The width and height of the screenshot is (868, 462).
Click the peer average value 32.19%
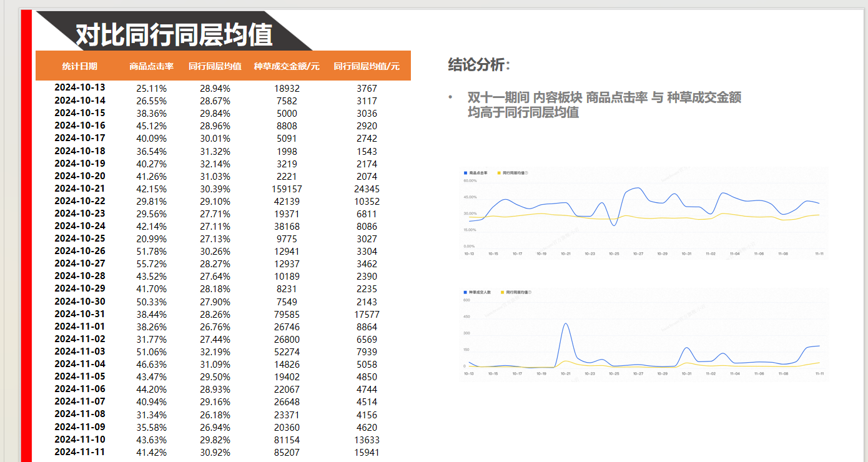(x=215, y=352)
